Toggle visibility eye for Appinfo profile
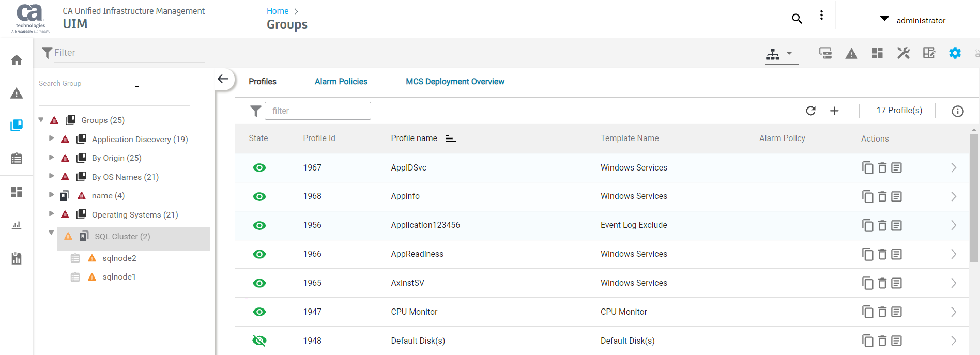This screenshot has width=980, height=355. point(259,197)
